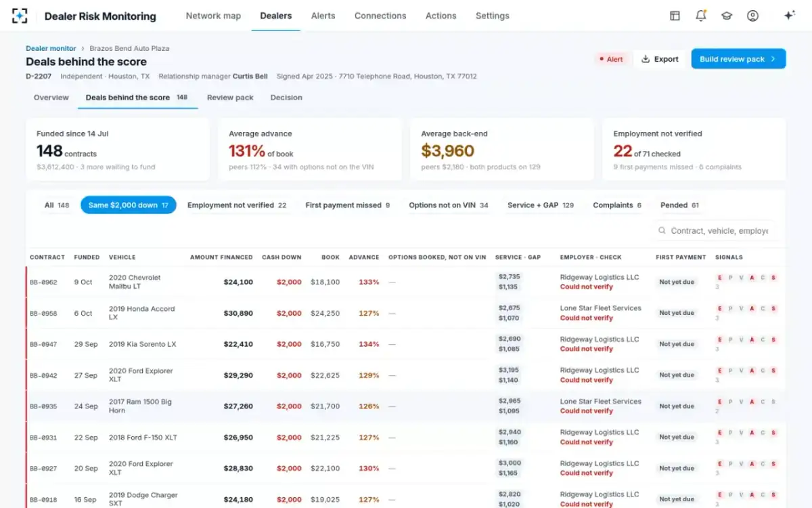The height and width of the screenshot is (508, 812).
Task: Toggle the All 148 filter chip
Action: click(x=57, y=205)
